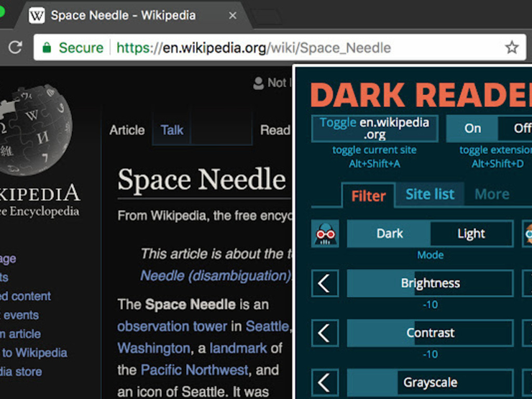Click the Mode label under Dark/Light
This screenshot has width=532, height=399.
430,254
